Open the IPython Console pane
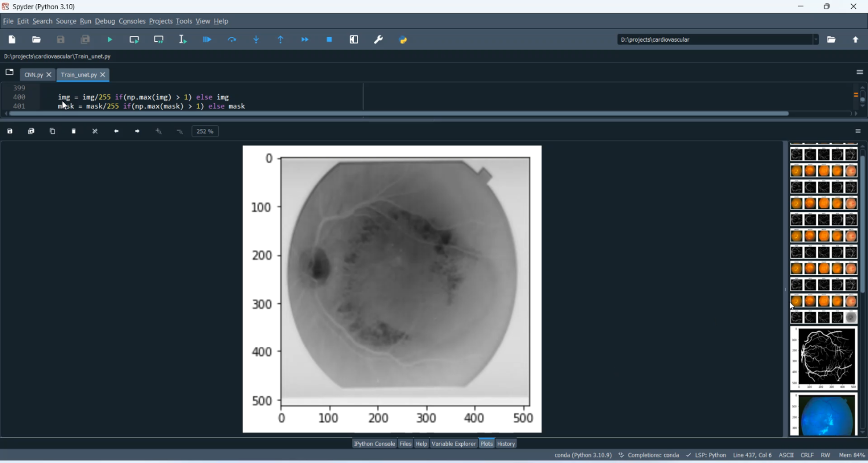This screenshot has height=463, width=868. tap(374, 444)
